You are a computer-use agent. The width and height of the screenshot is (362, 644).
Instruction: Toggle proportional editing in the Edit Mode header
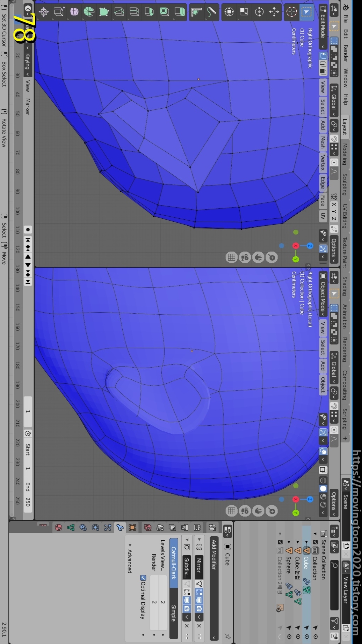coord(334,163)
